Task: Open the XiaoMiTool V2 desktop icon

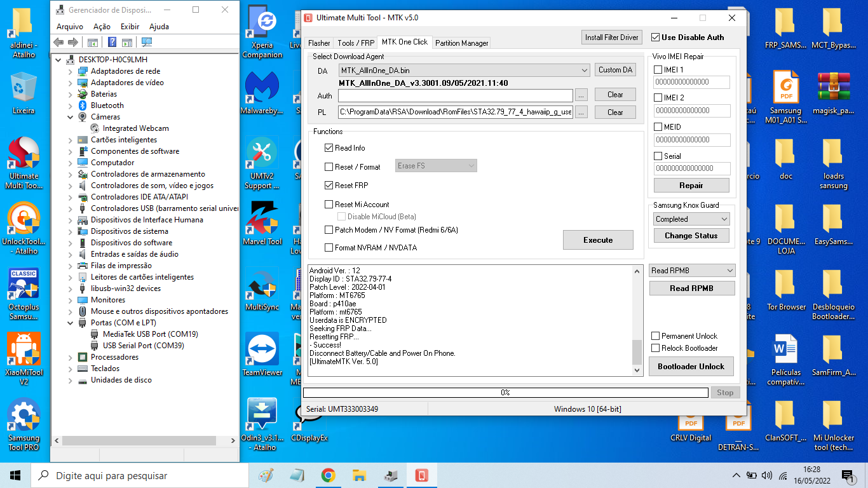Action: (x=24, y=359)
